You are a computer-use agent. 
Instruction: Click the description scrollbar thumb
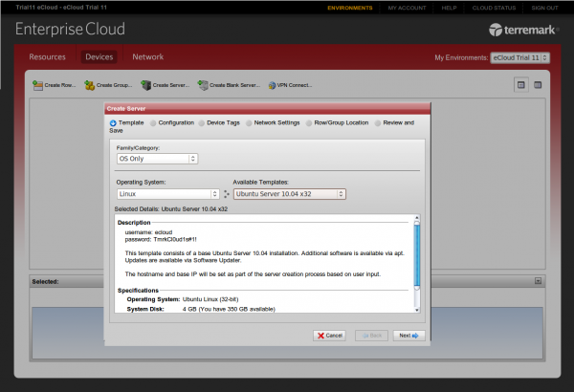point(416,255)
